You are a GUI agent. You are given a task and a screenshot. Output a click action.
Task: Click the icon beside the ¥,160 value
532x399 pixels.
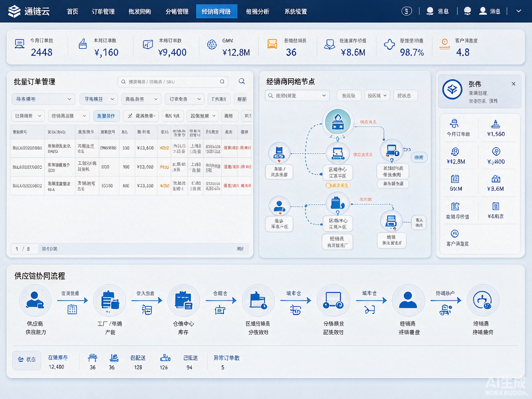83,44
